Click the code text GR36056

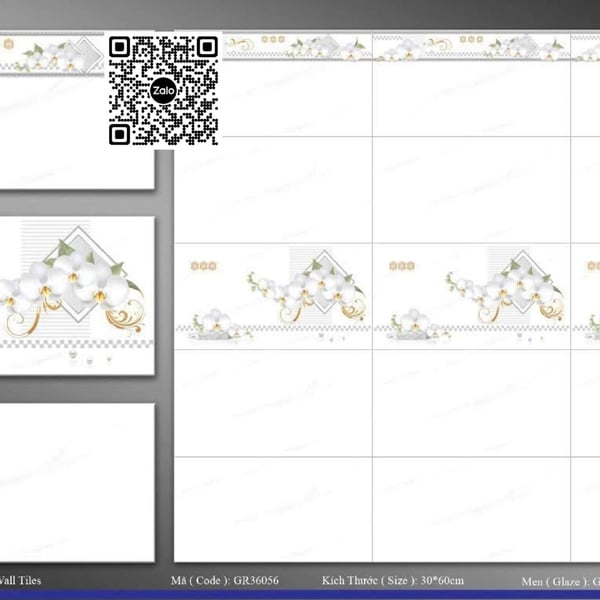(x=256, y=580)
